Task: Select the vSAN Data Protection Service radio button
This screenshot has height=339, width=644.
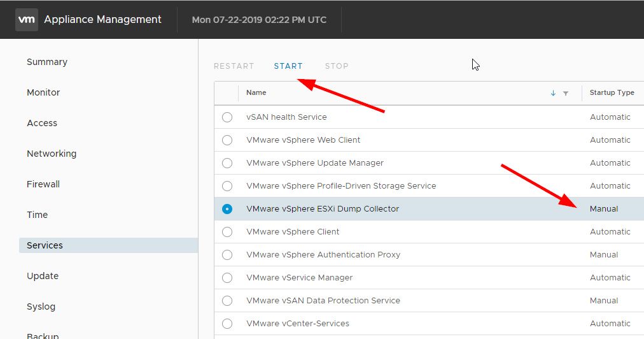Action: (227, 301)
